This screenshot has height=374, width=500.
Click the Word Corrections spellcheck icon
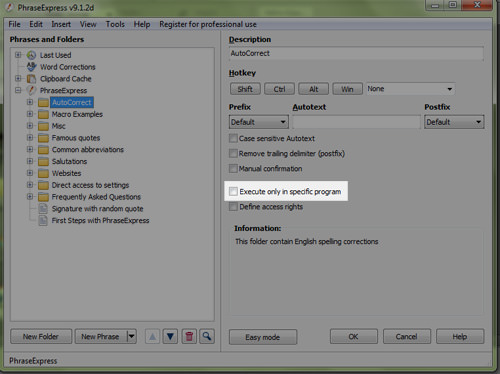coord(31,67)
